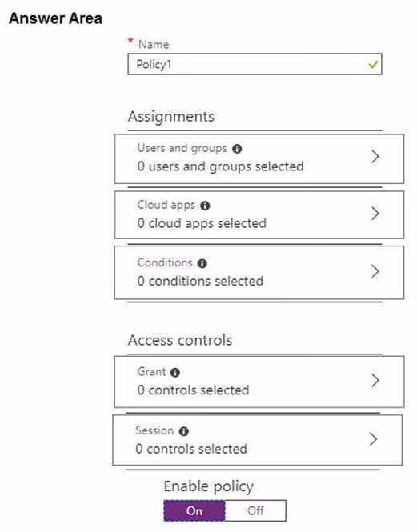Expand Conditions chevron arrow
This screenshot has width=417, height=532.
(x=375, y=271)
